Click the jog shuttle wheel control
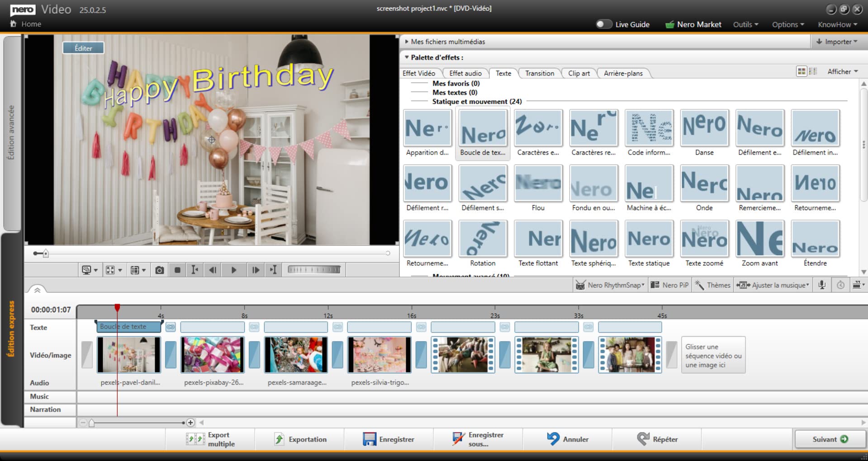 314,270
